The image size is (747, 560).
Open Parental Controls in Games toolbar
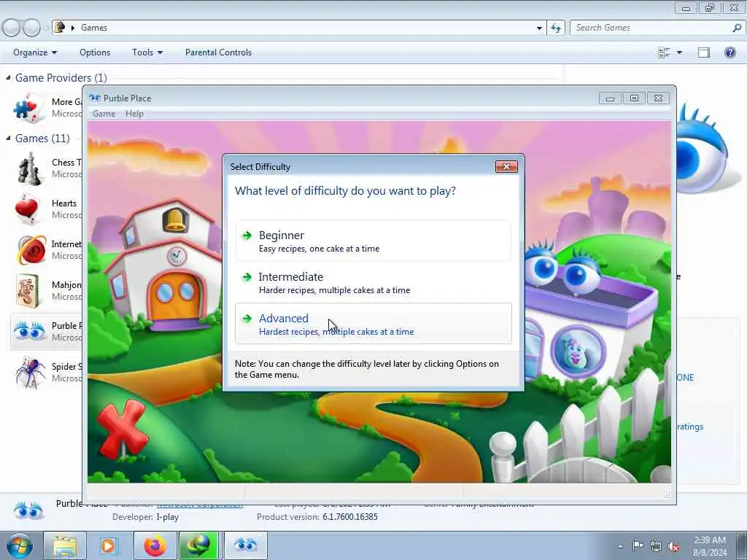coord(218,52)
